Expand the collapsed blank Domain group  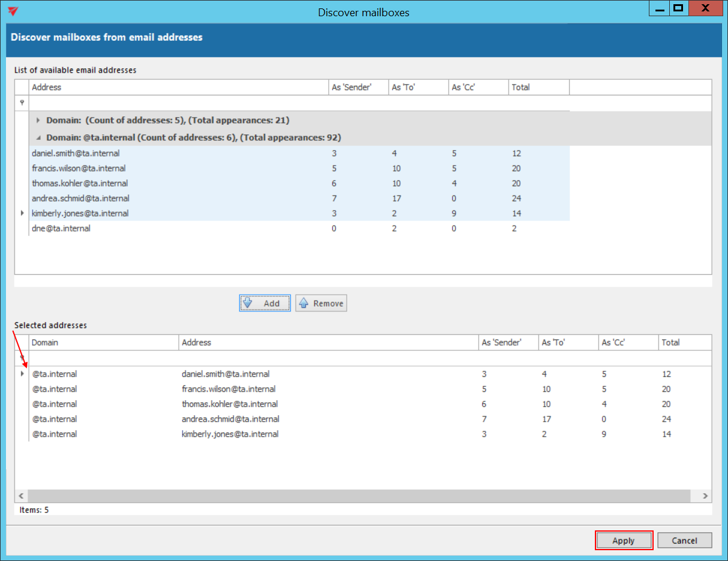pos(38,120)
